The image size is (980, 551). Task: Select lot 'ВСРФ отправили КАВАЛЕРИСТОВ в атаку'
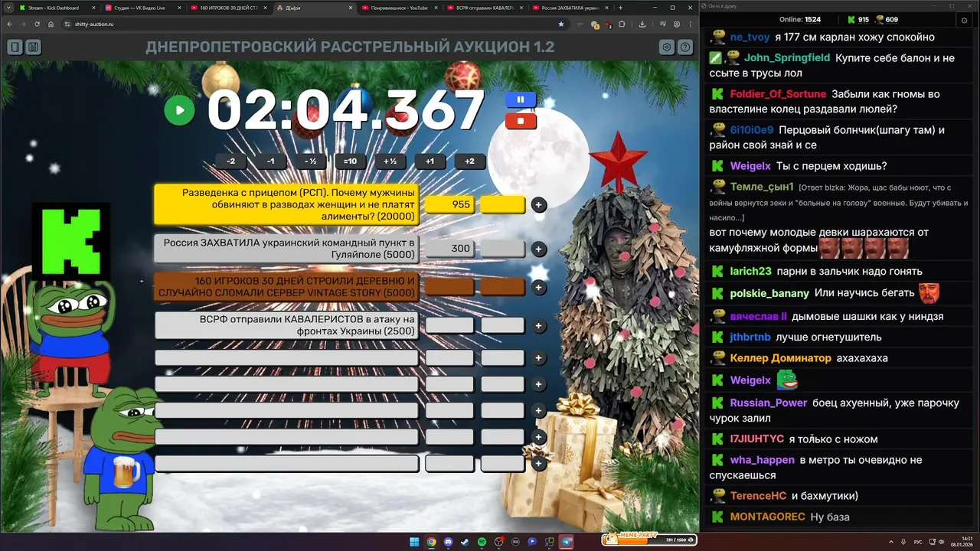coord(287,325)
